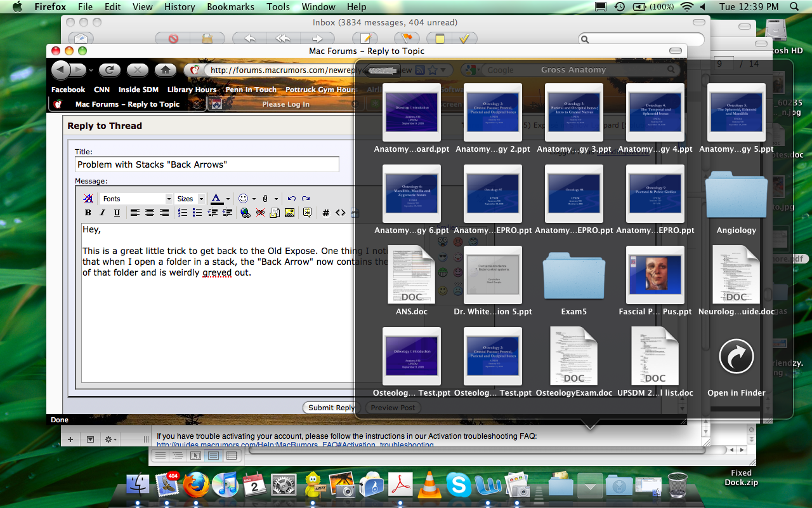Screen dimensions: 812x508
Task: Open Anatomy...gy 5.ppt in stack
Action: (737, 119)
